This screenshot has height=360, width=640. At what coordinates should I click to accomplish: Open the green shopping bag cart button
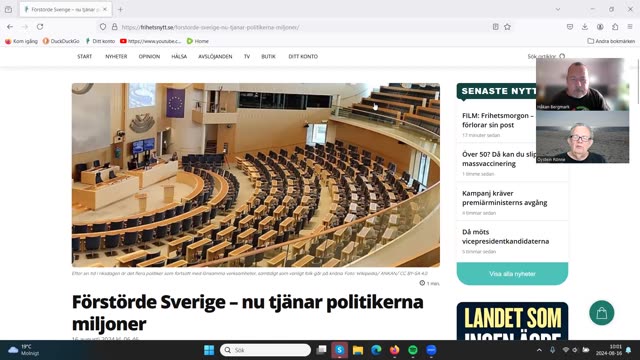click(602, 313)
